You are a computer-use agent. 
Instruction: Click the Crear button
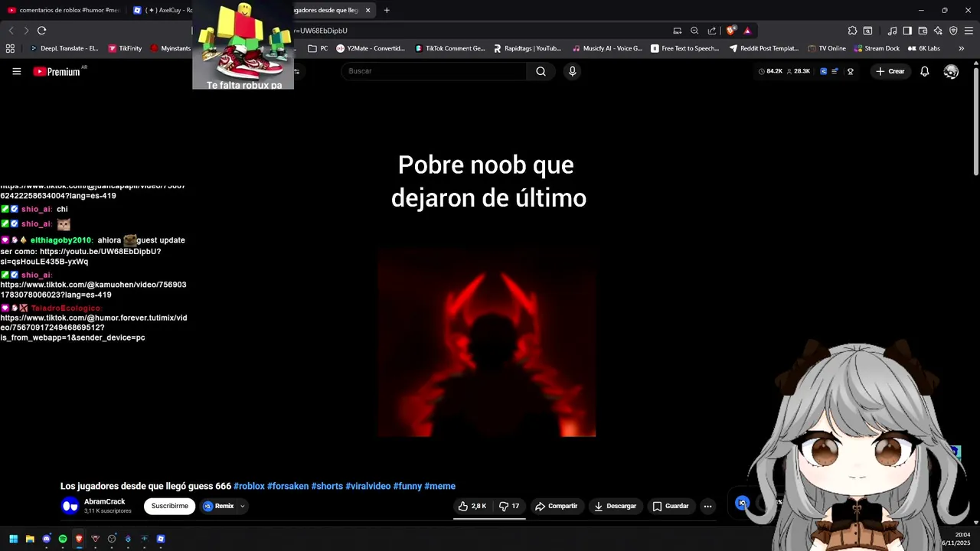[890, 71]
